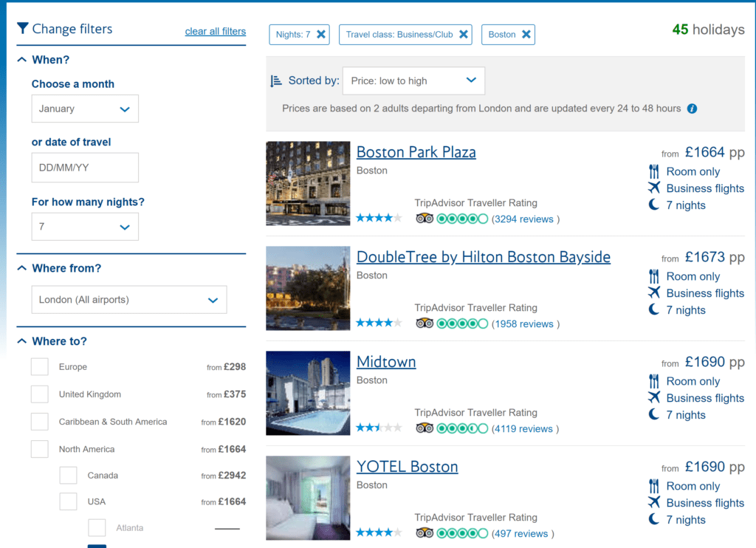Click TripAdvisor owl icon for DoubleTree Bayside
The image size is (756, 548).
[425, 323]
